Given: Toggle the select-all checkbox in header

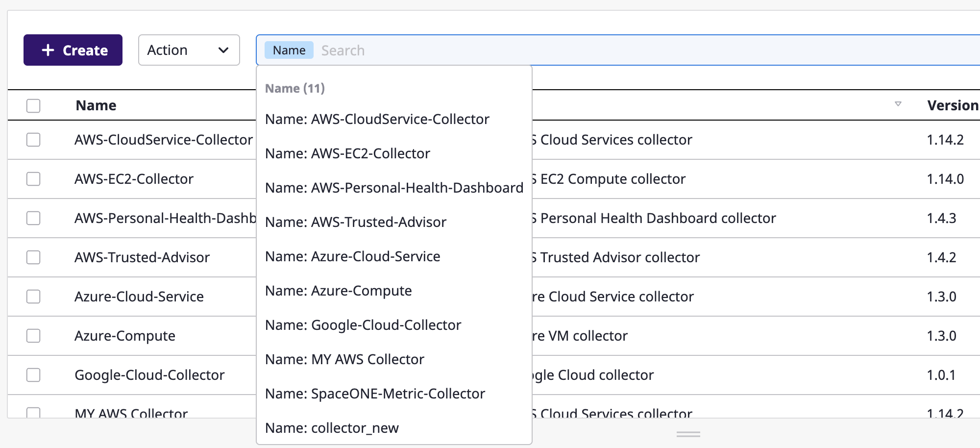Looking at the screenshot, I should (33, 105).
